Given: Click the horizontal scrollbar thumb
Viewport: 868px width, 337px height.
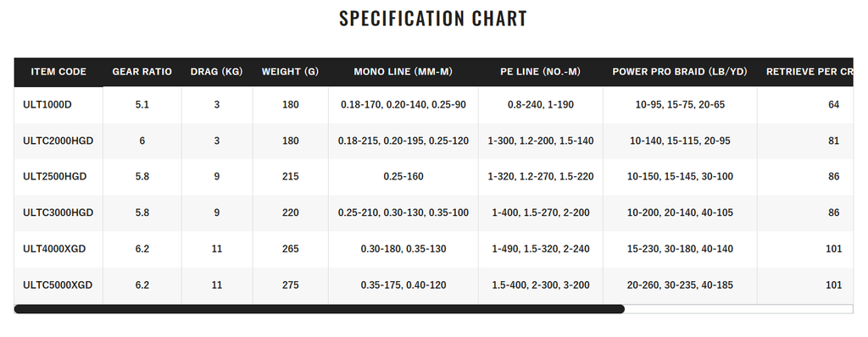Looking at the screenshot, I should [x=320, y=309].
